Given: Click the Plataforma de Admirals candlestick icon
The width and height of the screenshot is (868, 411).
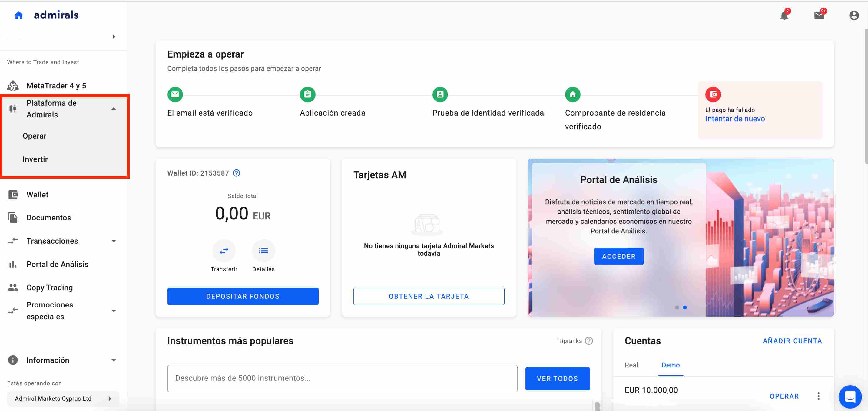Looking at the screenshot, I should point(13,109).
